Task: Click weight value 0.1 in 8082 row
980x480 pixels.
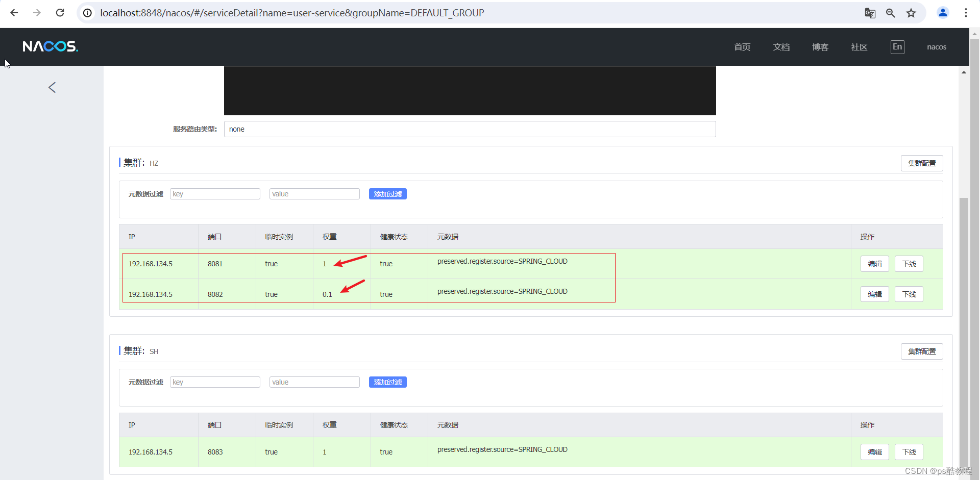Action: (327, 294)
